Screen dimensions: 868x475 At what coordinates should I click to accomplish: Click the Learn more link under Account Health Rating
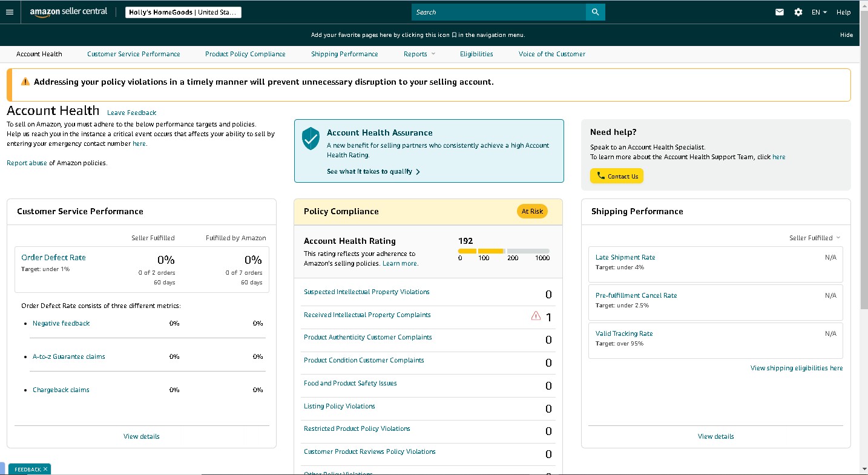(x=399, y=263)
